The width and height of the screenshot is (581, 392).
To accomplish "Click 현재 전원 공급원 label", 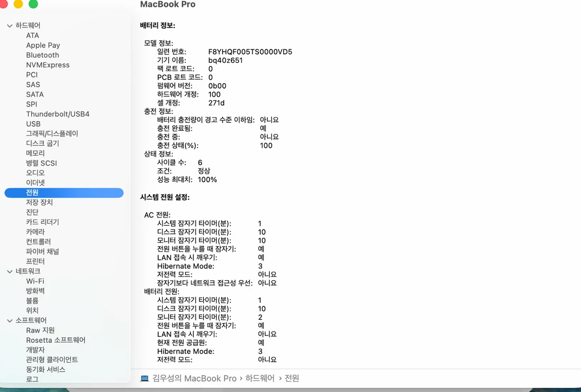I will [x=182, y=343].
